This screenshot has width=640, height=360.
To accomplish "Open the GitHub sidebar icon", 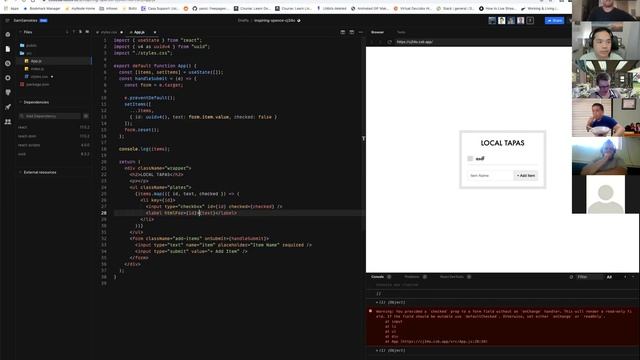I will [x=8, y=93].
